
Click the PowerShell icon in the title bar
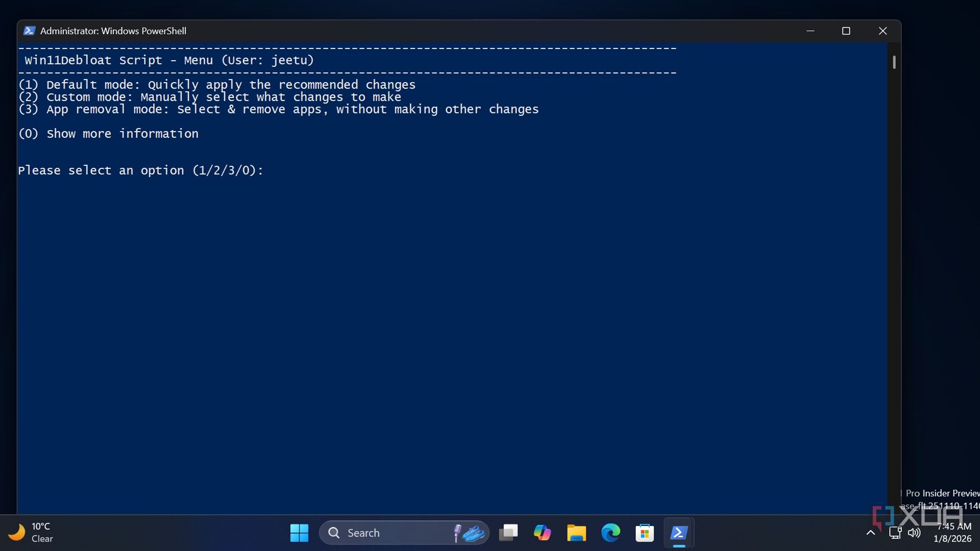[29, 31]
